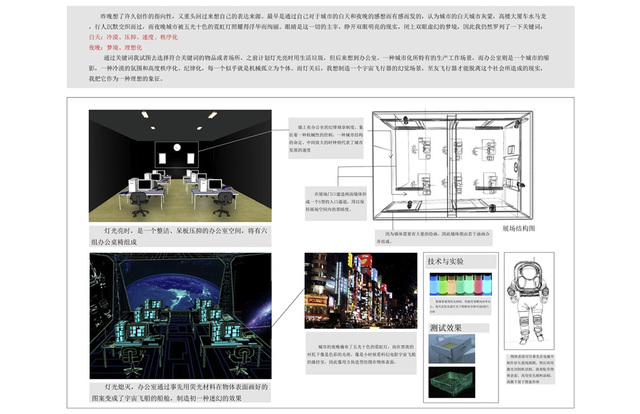Image resolution: width=640 pixels, height=414 pixels.
Task: Select the neon city night street photo
Action: point(361,291)
